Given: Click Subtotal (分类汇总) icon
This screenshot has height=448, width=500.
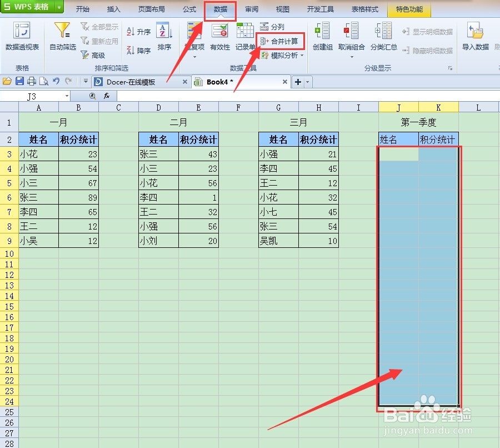Looking at the screenshot, I should [x=383, y=31].
